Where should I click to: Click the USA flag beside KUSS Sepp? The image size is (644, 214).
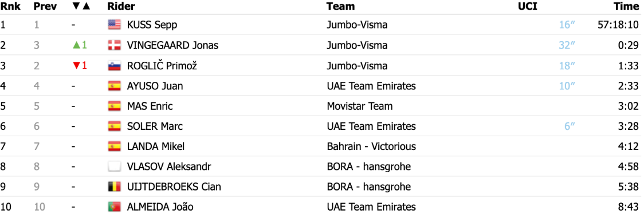click(114, 25)
